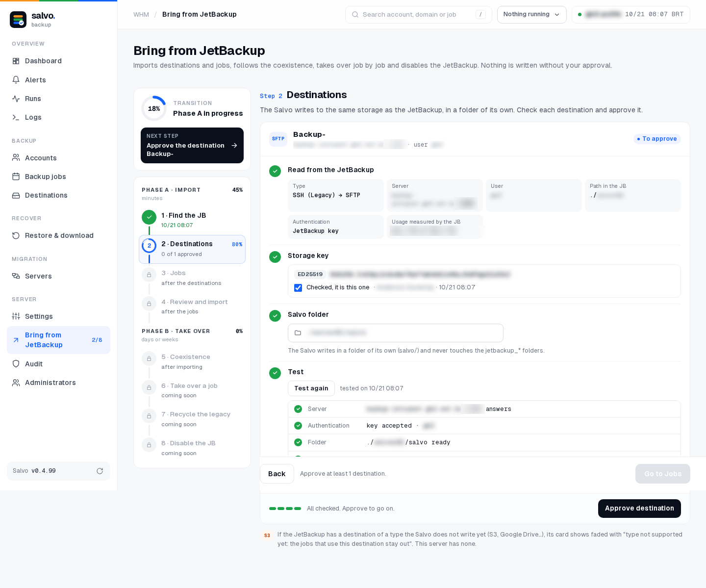Click the Backup jobs calendar icon
Viewport: 706px width, 588px height.
pyautogui.click(x=16, y=177)
